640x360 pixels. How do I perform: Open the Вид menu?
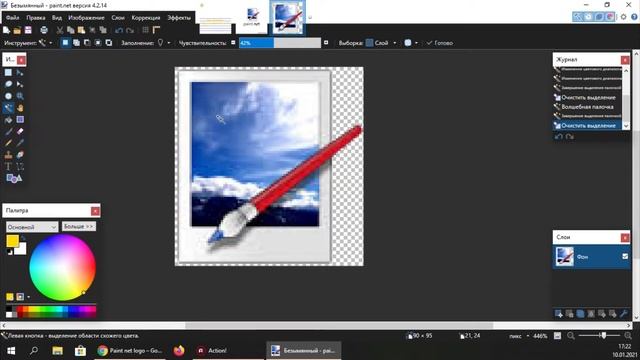coord(57,18)
